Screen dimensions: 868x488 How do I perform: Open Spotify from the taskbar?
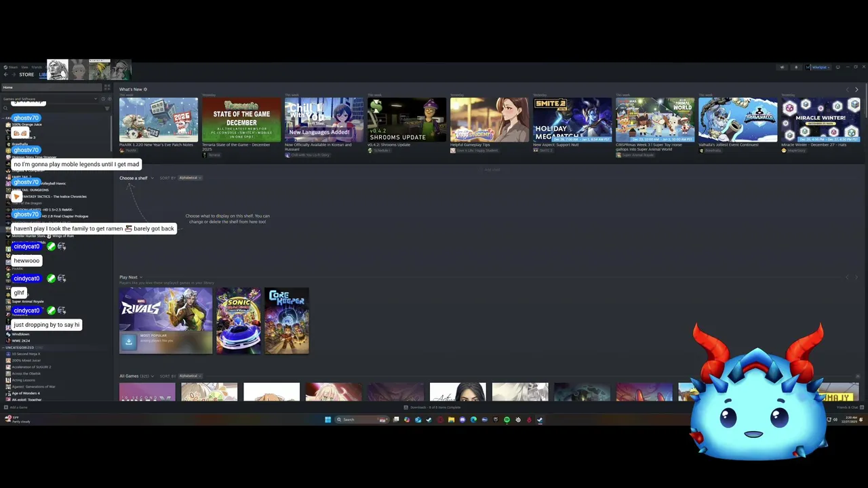click(507, 420)
